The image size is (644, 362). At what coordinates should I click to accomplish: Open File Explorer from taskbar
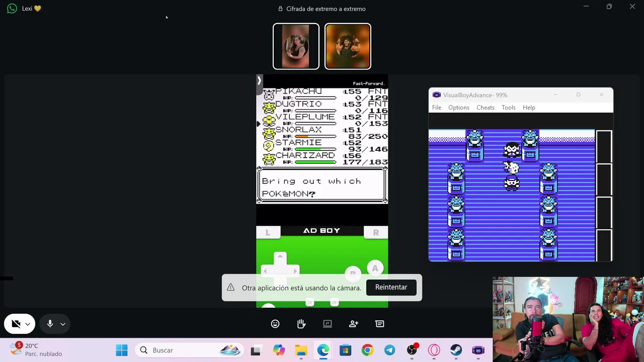[301, 350]
